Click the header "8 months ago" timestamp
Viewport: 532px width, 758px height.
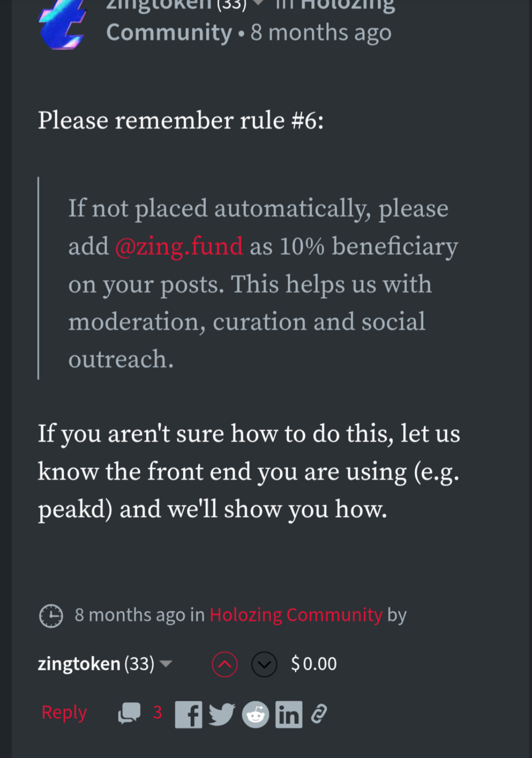[321, 33]
